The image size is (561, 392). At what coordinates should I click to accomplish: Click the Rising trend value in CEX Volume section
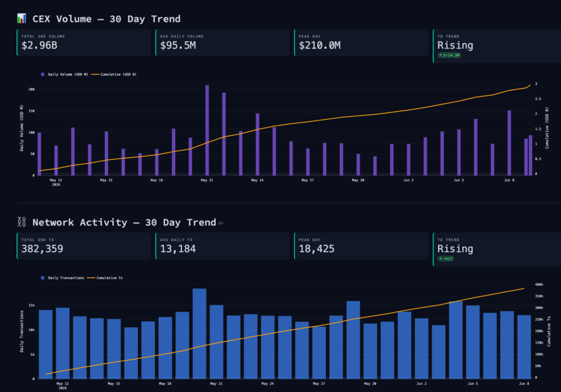coord(455,45)
